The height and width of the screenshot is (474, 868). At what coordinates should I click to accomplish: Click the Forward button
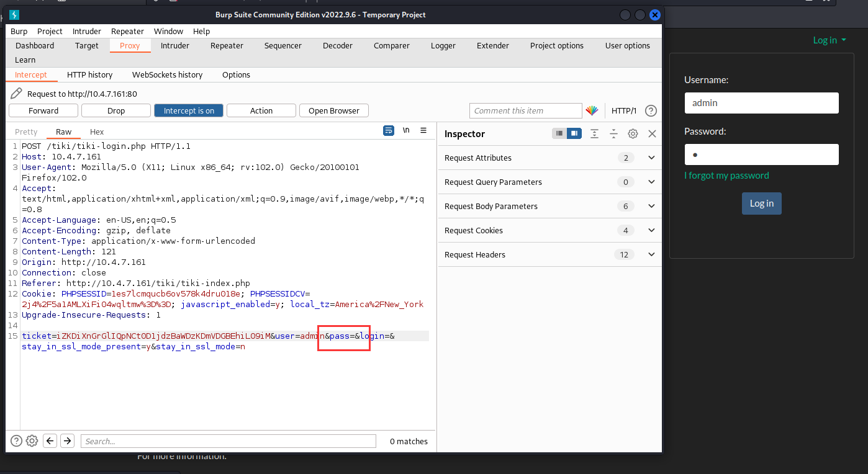(43, 110)
